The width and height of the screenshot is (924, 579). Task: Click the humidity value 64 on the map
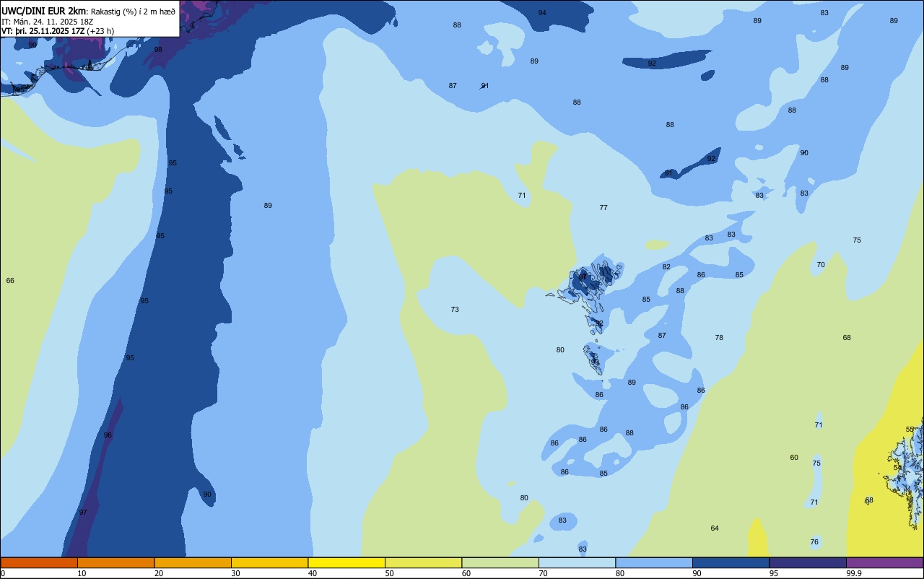click(x=715, y=528)
